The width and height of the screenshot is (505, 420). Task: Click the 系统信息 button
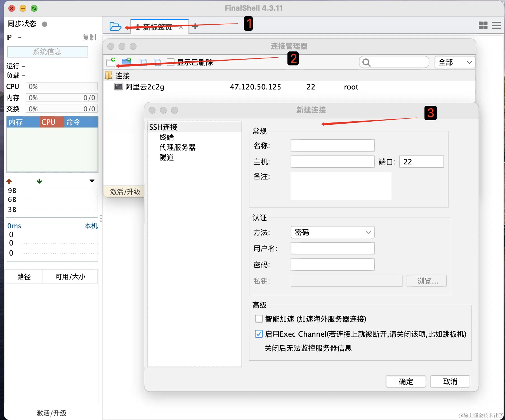point(48,52)
